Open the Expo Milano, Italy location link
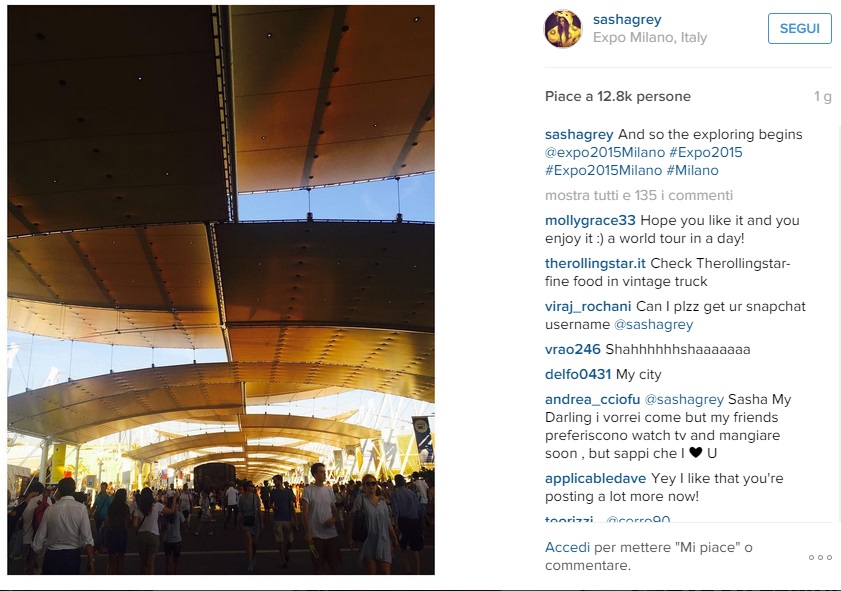Screen dimensions: 841x591 pos(650,38)
